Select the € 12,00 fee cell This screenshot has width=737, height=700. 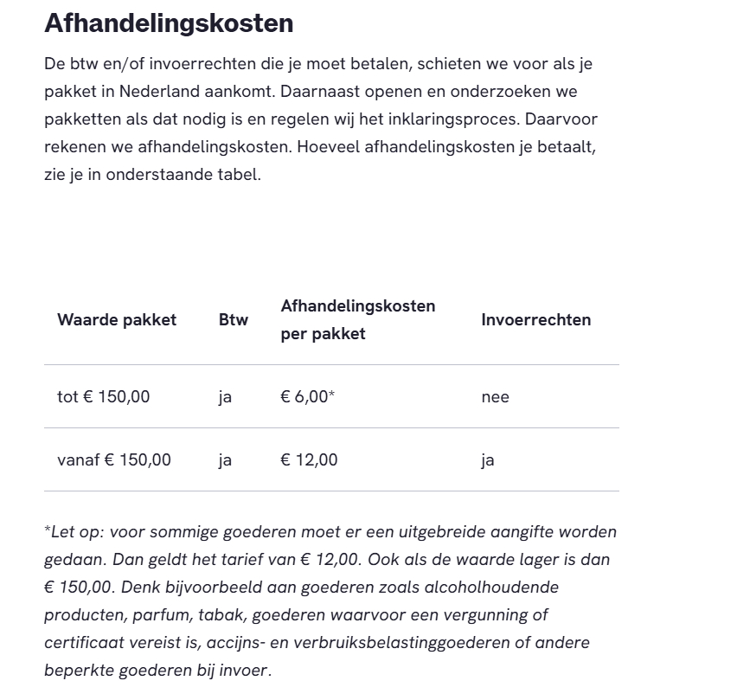point(310,459)
